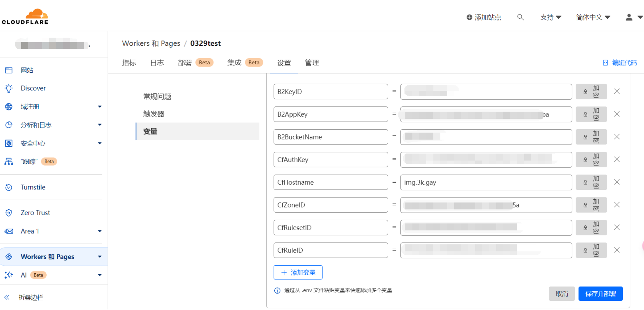Switch to the 集成 tab

point(245,63)
